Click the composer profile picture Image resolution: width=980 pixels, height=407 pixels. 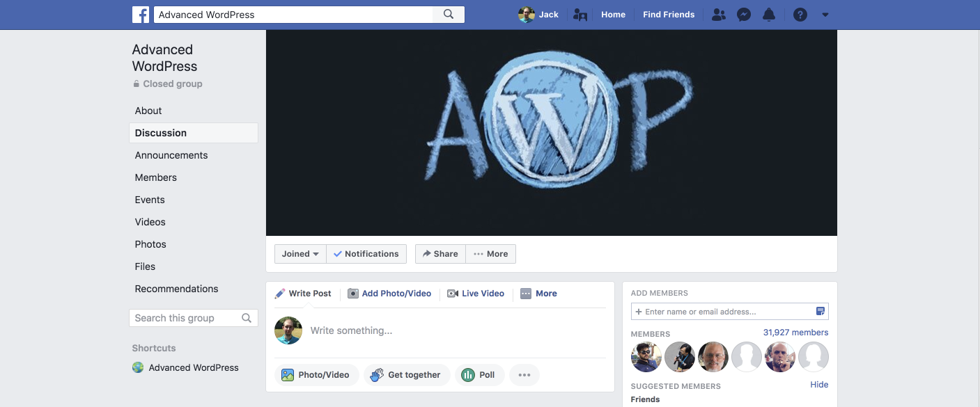click(x=288, y=330)
